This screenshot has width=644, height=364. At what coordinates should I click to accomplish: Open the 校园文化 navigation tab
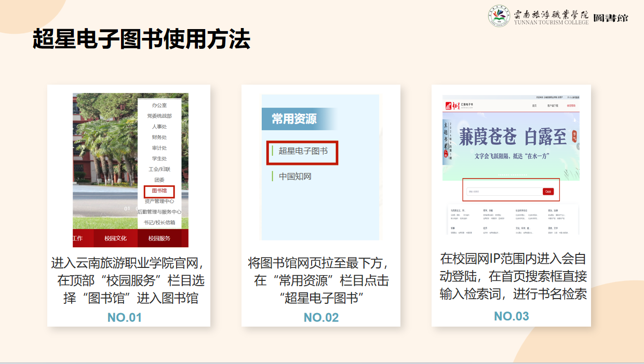[115, 238]
